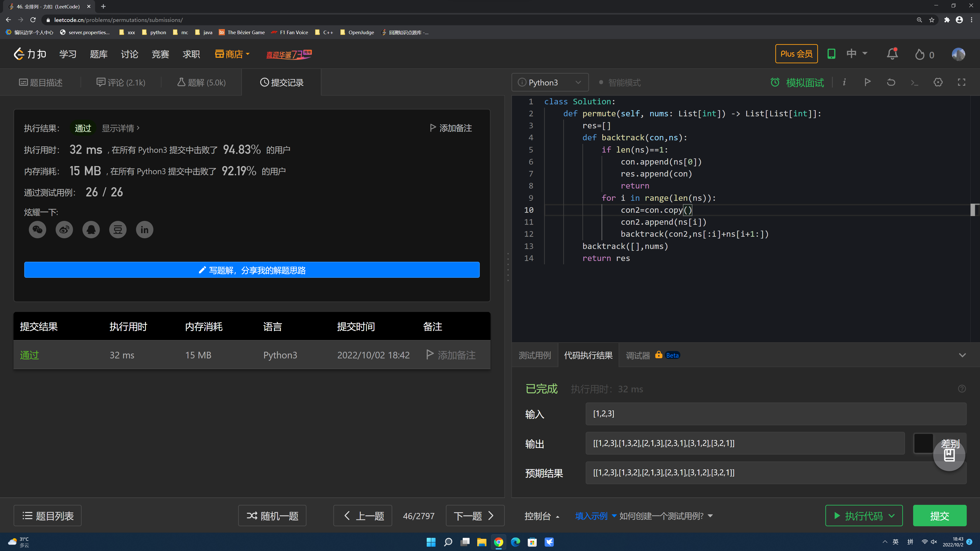Share result via QQ penguin icon
The width and height of the screenshot is (980, 551).
pyautogui.click(x=91, y=230)
